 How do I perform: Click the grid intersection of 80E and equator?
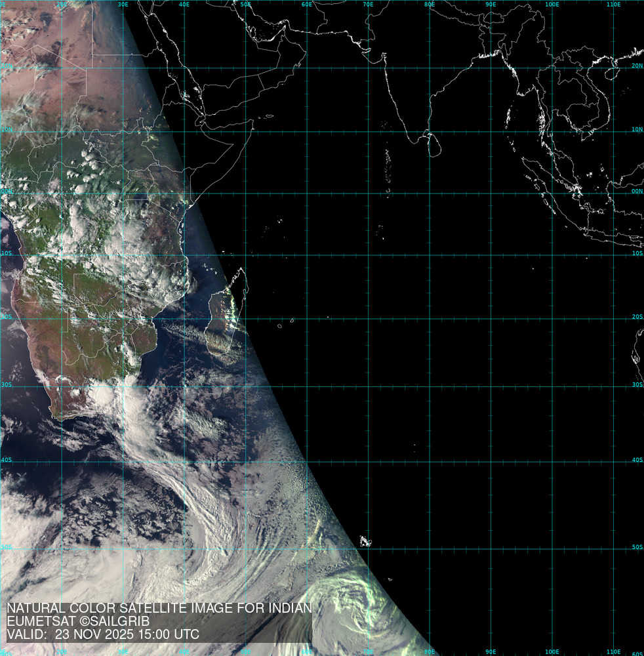tap(430, 193)
